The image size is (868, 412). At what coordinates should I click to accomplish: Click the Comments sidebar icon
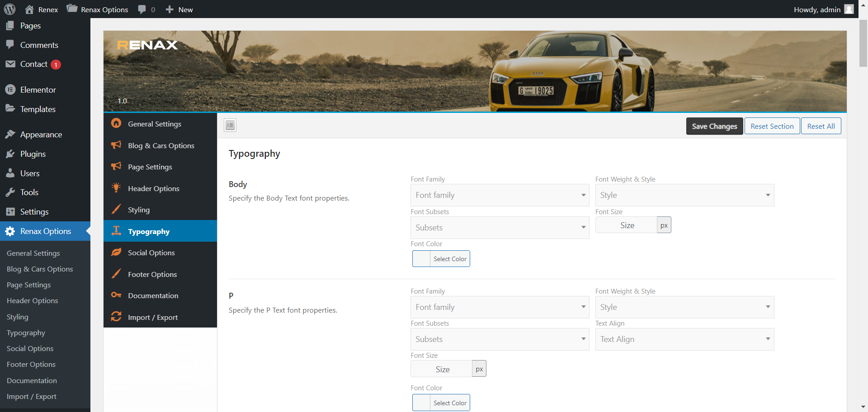10,45
